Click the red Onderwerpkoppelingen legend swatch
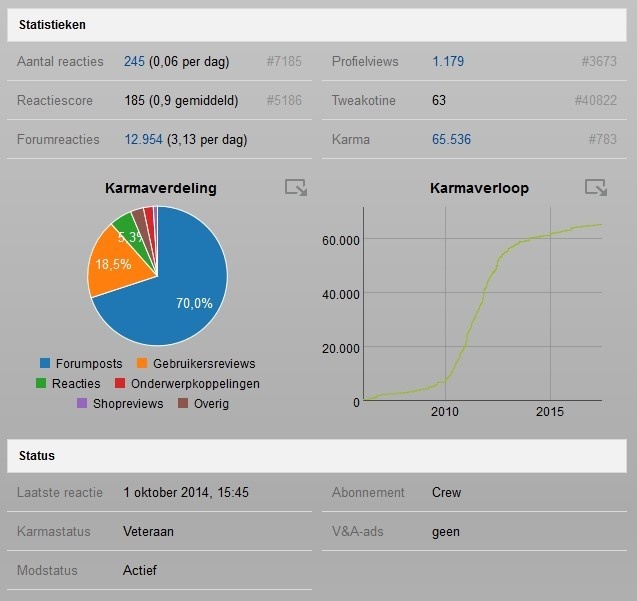Image resolution: width=637 pixels, height=601 pixels. coord(120,383)
